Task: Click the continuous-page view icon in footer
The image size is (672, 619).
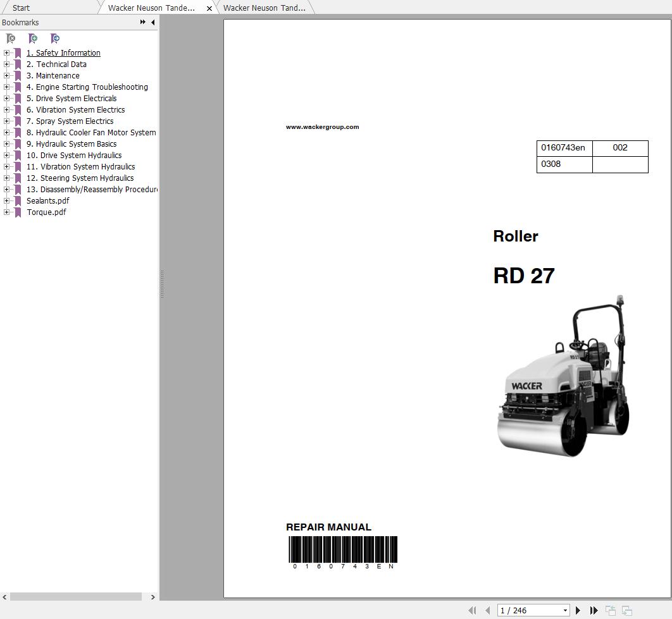Action: [x=627, y=610]
